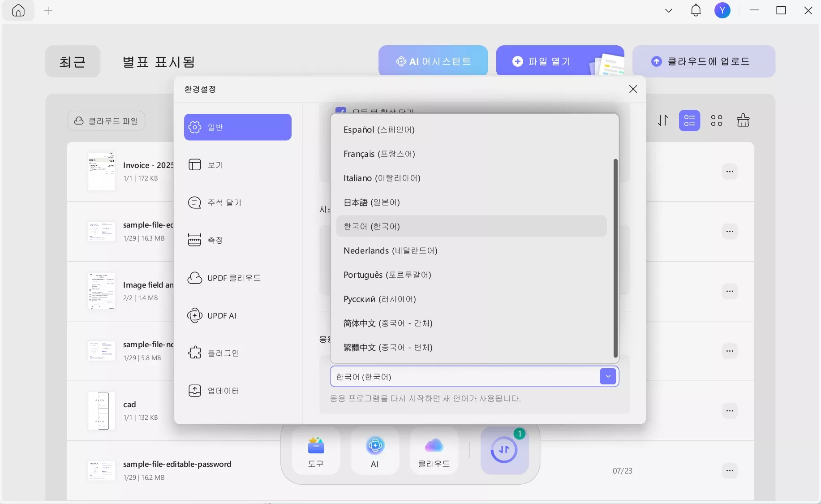
Task: Close the 환경설정 dialog
Action: 633,89
